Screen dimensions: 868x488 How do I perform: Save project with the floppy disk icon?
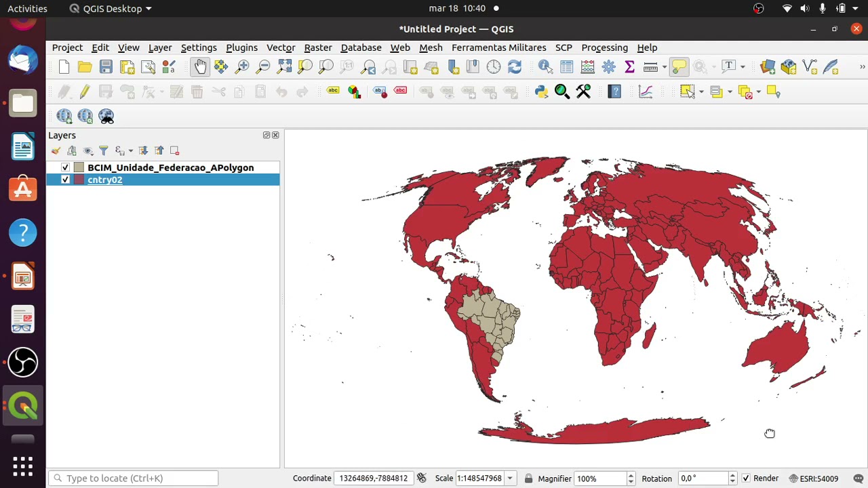pos(106,67)
